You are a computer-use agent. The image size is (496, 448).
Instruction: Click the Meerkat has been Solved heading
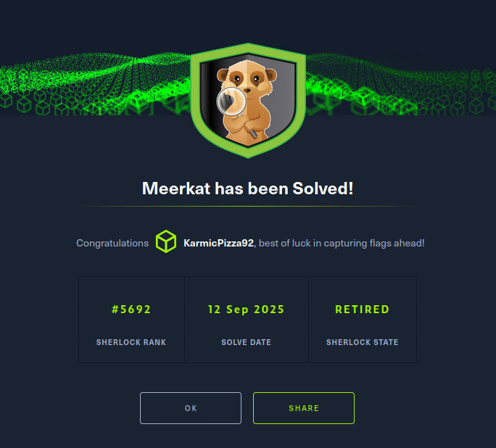click(248, 188)
